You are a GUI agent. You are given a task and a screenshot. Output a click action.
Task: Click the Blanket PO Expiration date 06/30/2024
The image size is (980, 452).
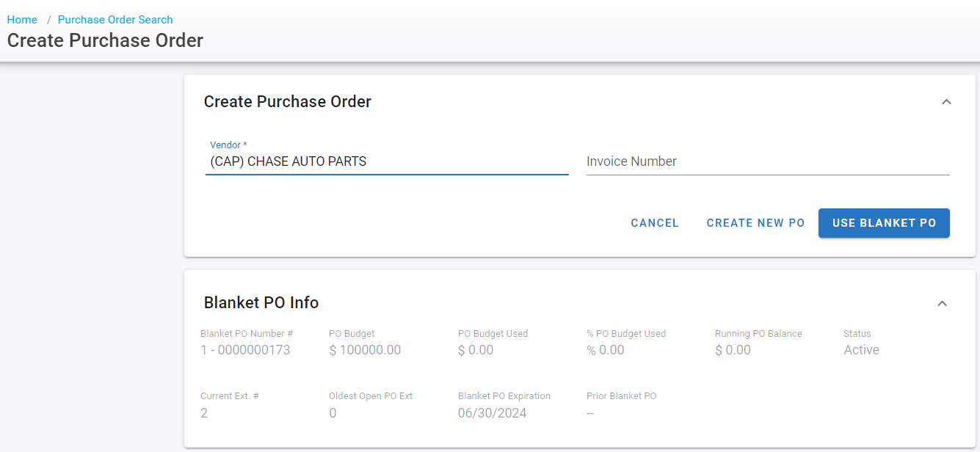pyautogui.click(x=492, y=413)
